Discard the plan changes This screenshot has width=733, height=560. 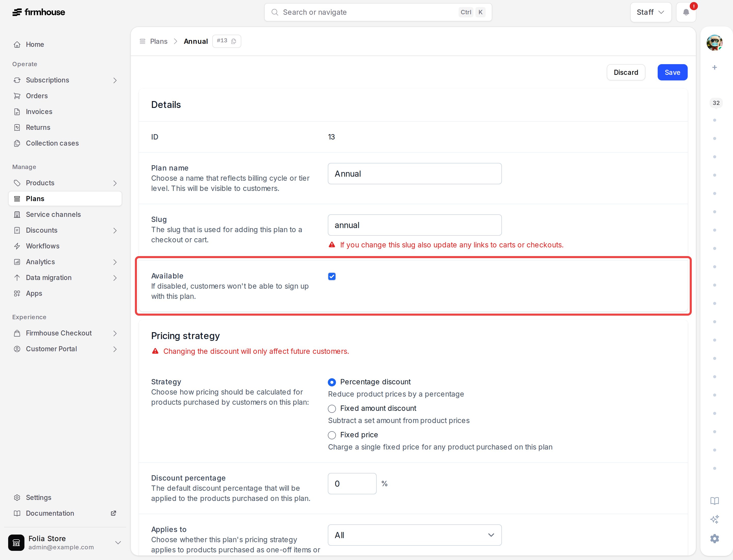[x=626, y=72]
